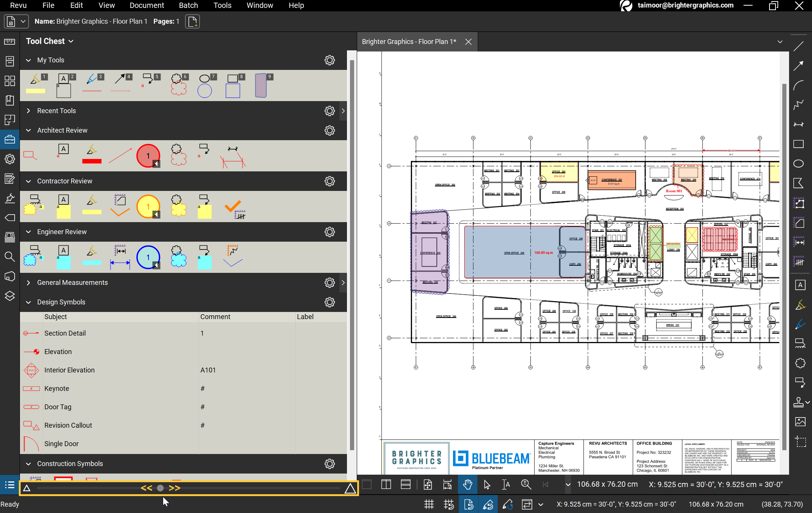Select the Rectangle tool in right toolbar
This screenshot has height=513, width=812.
click(798, 144)
